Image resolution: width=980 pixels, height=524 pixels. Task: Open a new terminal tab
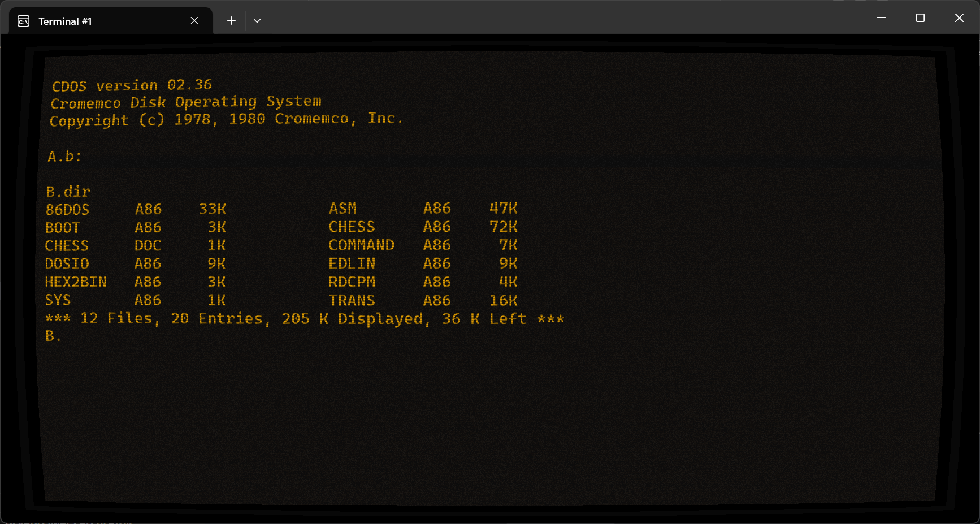pos(231,21)
